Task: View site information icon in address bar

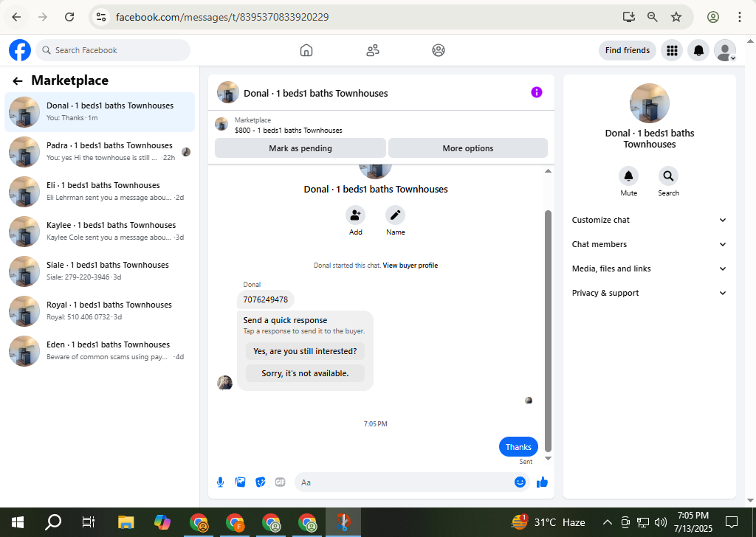Action: 100,17
